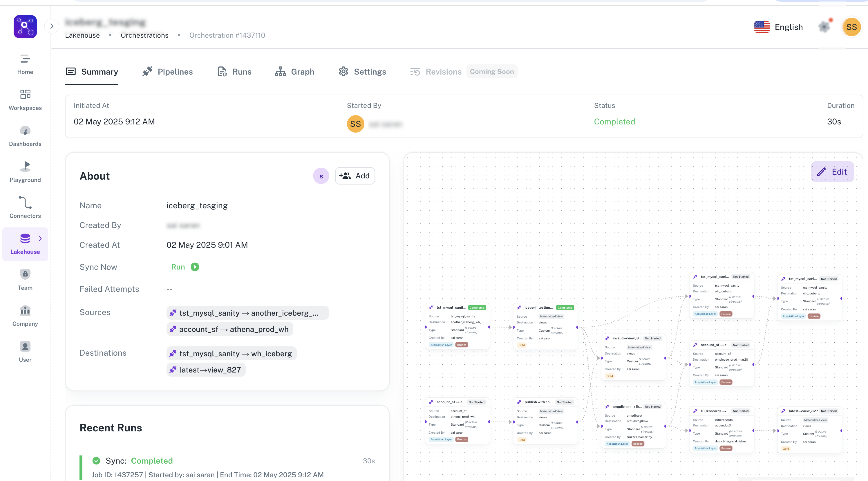Viewport: 868px width, 481px height.
Task: Select the invalid→view_8 graph node
Action: [x=633, y=357]
